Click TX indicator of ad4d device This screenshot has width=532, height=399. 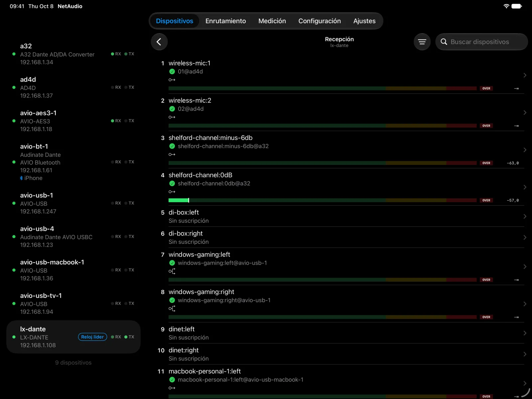click(x=129, y=87)
